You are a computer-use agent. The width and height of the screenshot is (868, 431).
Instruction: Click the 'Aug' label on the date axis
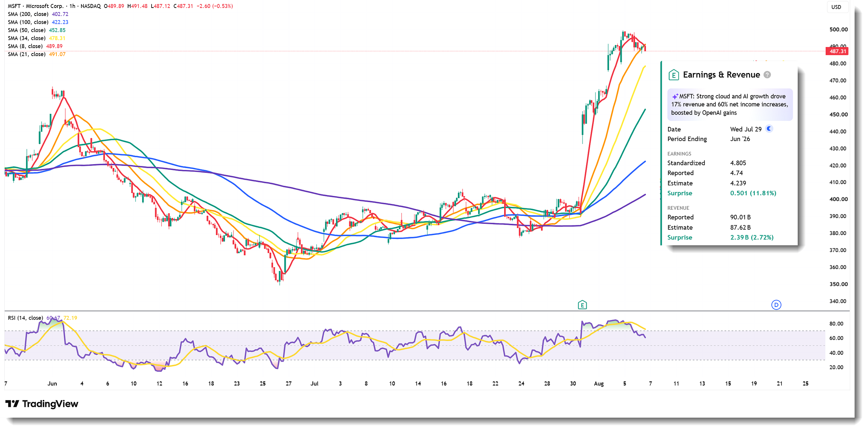(x=599, y=384)
